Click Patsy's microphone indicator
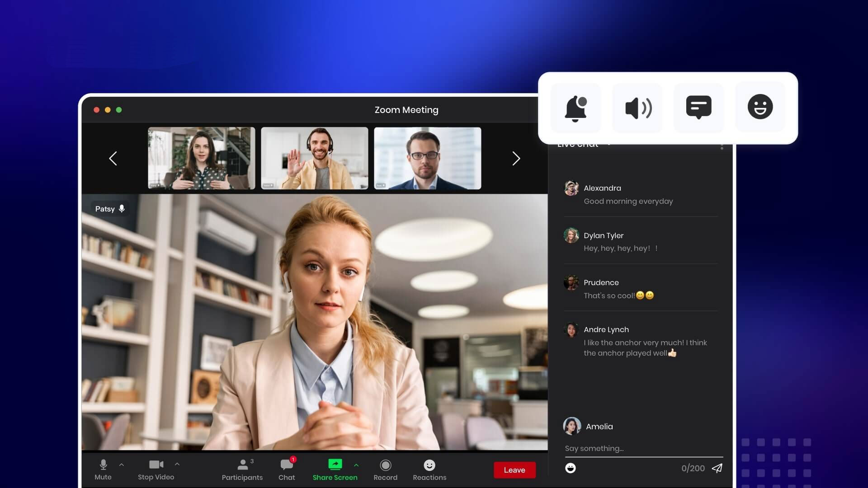This screenshot has height=488, width=868. click(x=122, y=208)
